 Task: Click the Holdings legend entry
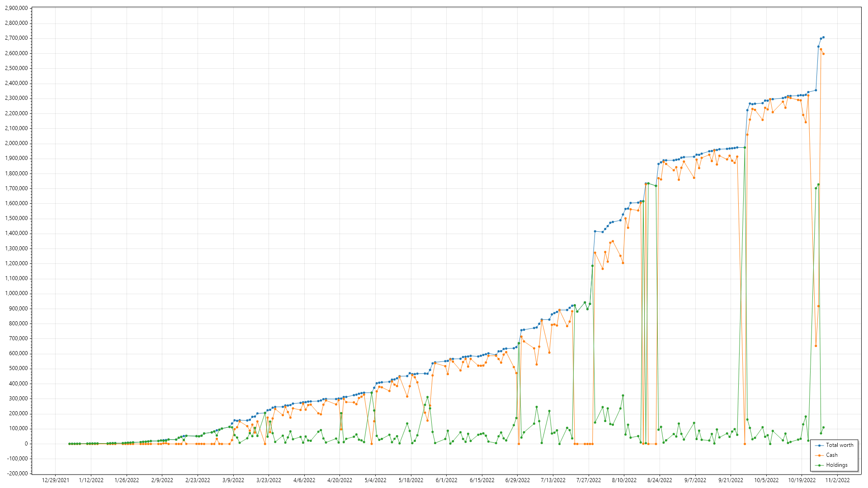click(831, 465)
